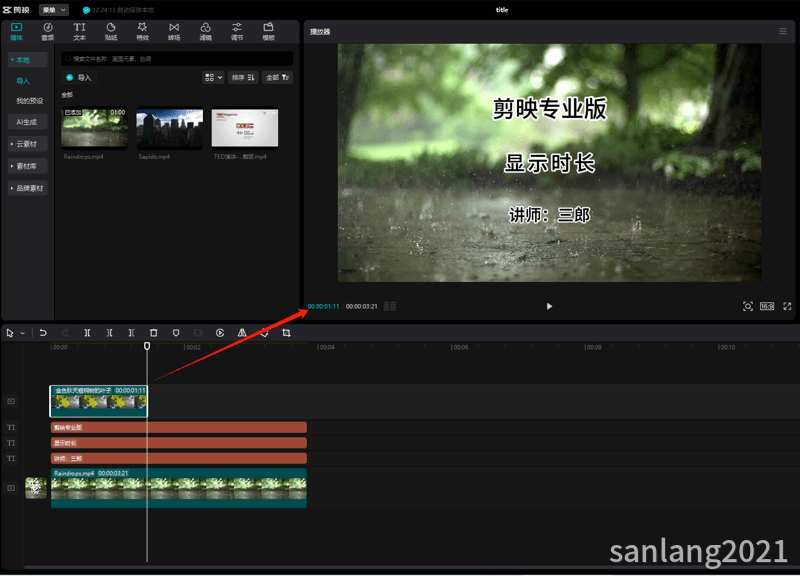Switch to the 音频 (Audio) tab
The width and height of the screenshot is (800, 576).
click(47, 31)
